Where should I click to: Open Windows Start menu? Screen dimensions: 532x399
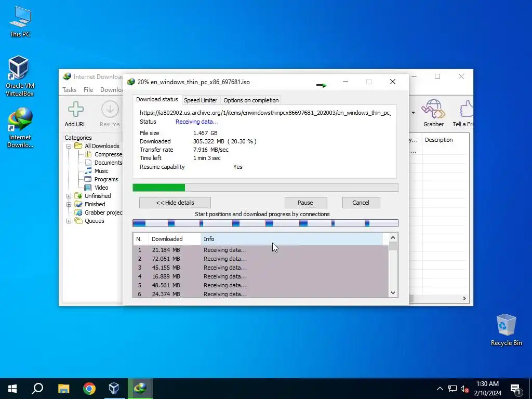pyautogui.click(x=12, y=389)
